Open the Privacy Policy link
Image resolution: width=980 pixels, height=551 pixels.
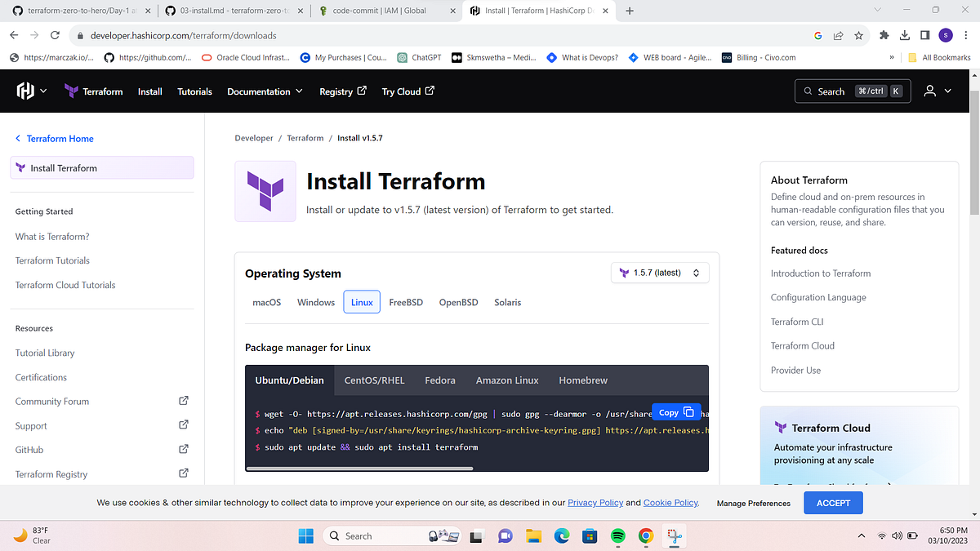coord(595,503)
